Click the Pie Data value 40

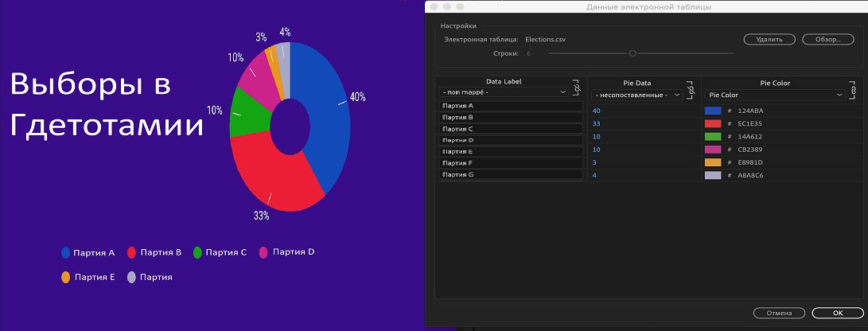(596, 111)
